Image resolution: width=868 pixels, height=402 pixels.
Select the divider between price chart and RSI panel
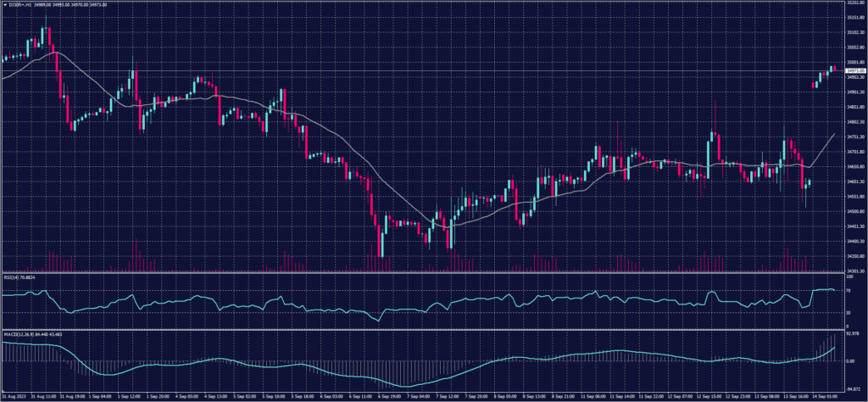[424, 272]
